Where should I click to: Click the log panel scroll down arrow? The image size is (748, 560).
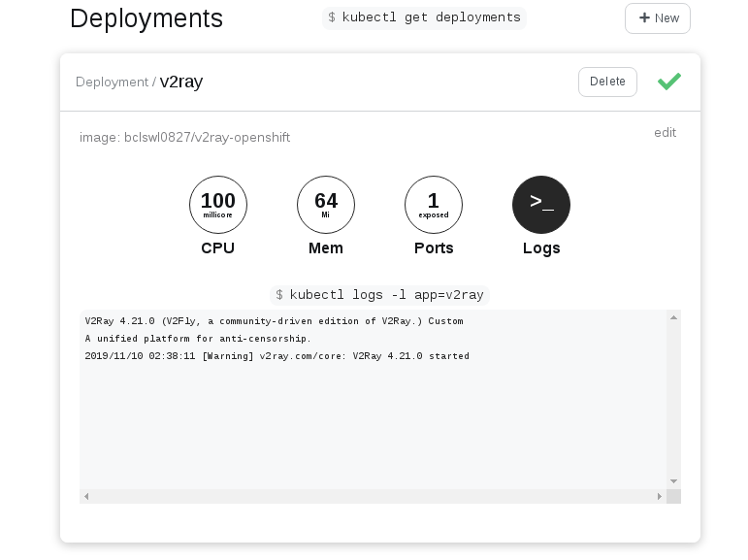coord(674,481)
